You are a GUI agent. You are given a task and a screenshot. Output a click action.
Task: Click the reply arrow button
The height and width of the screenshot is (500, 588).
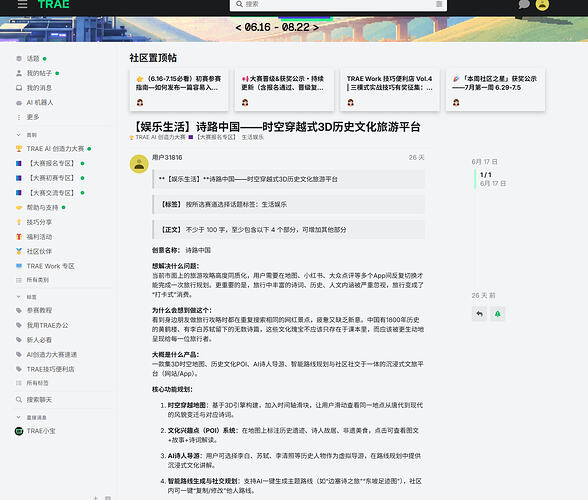tap(479, 314)
